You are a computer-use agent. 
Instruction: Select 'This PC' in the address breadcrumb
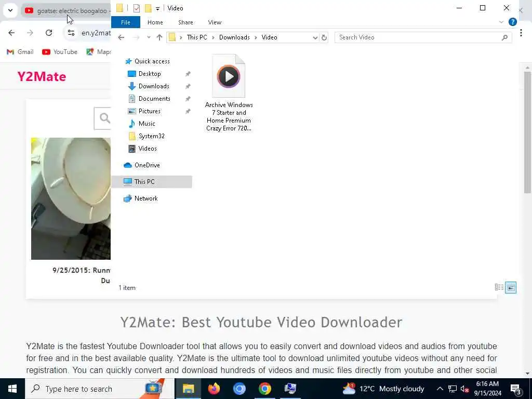(x=197, y=37)
